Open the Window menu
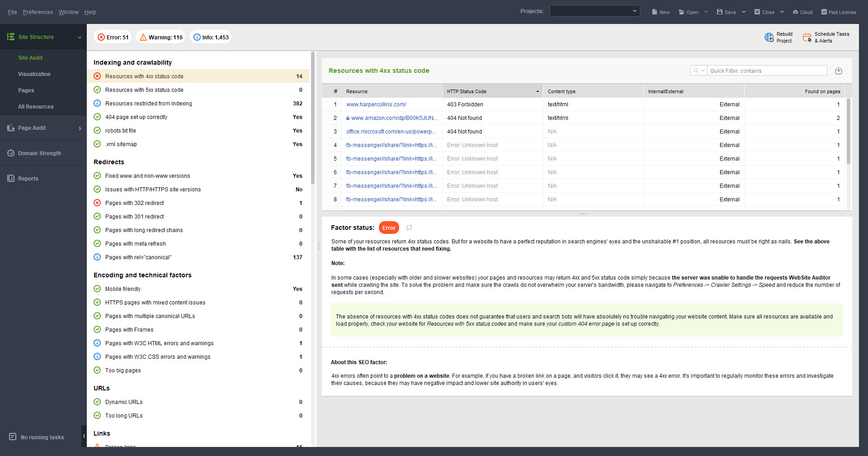The image size is (868, 456). coord(69,12)
